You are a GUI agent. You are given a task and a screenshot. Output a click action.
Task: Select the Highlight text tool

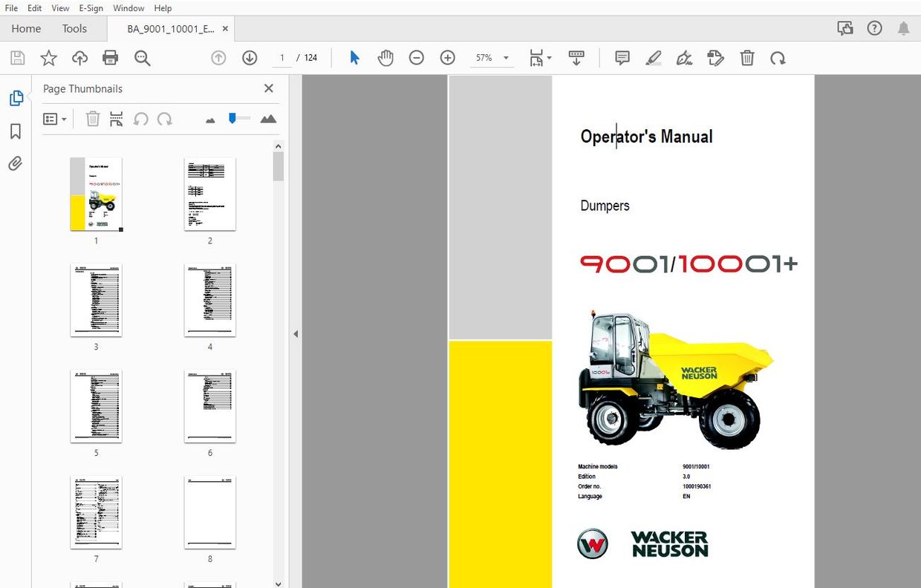[x=653, y=57]
